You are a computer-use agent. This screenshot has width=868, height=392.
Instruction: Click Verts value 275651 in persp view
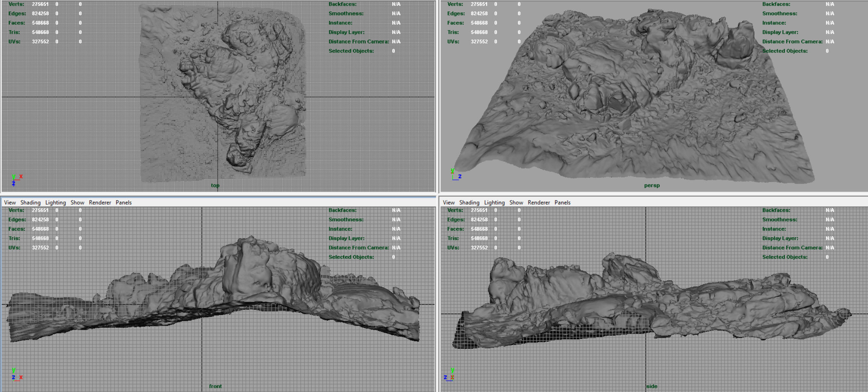[479, 4]
